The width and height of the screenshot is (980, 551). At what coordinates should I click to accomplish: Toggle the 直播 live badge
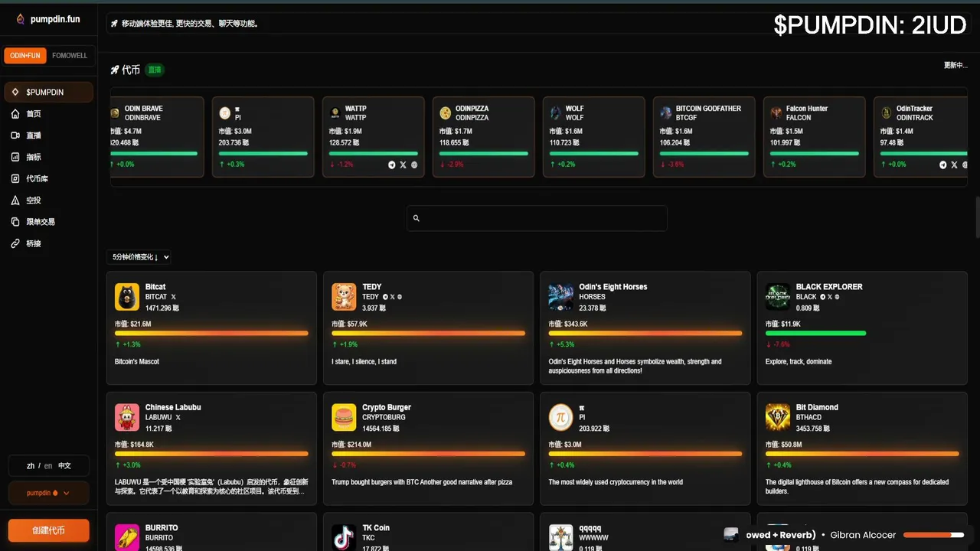(155, 70)
